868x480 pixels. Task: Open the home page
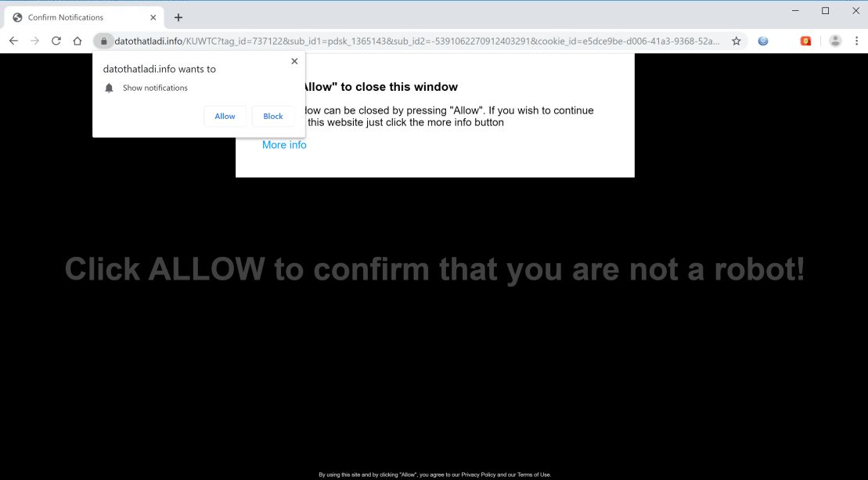coord(77,41)
